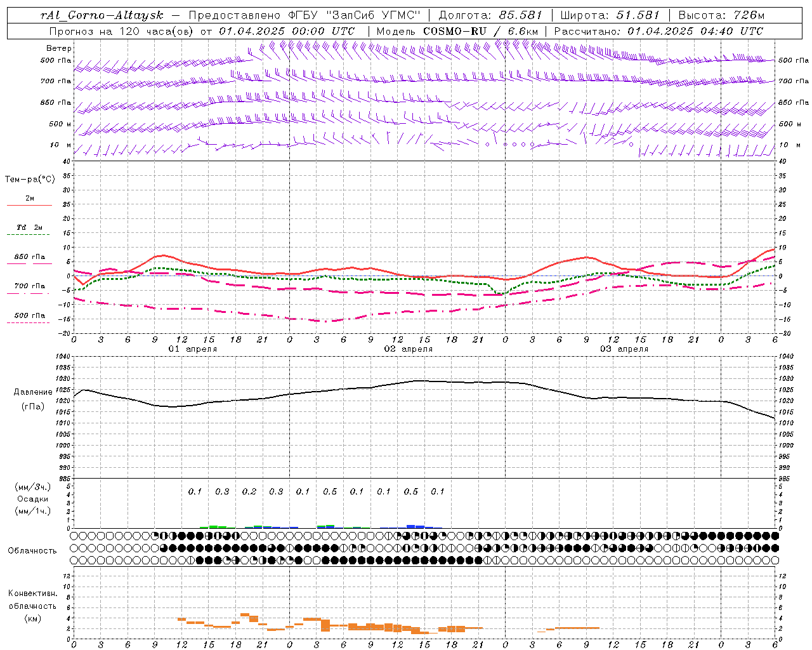Click the 03 апреля date label

(624, 349)
